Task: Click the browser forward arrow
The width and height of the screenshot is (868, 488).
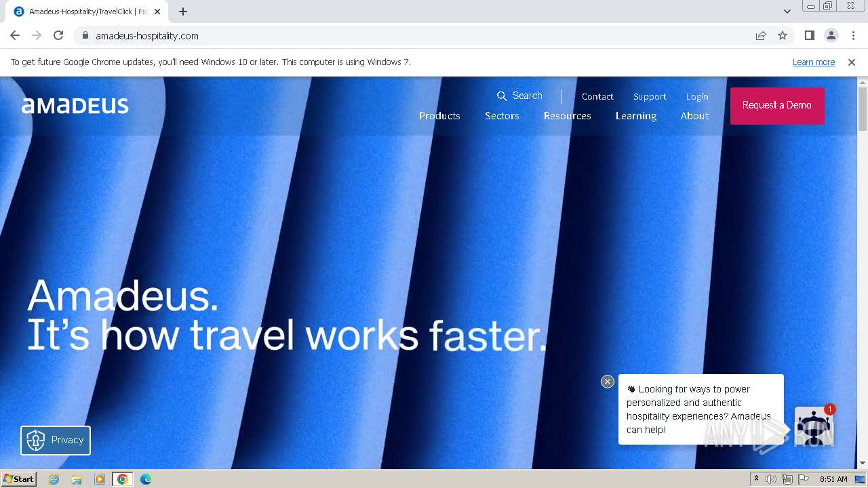Action: [x=37, y=35]
